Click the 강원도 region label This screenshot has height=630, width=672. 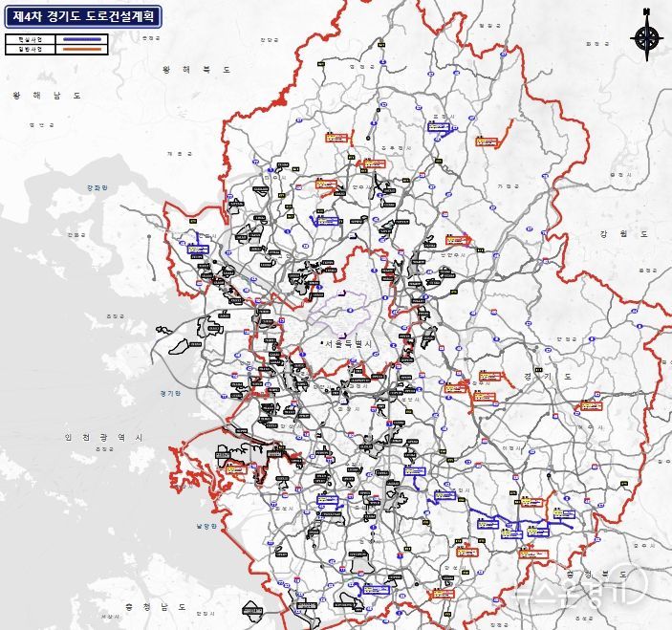tap(623, 233)
